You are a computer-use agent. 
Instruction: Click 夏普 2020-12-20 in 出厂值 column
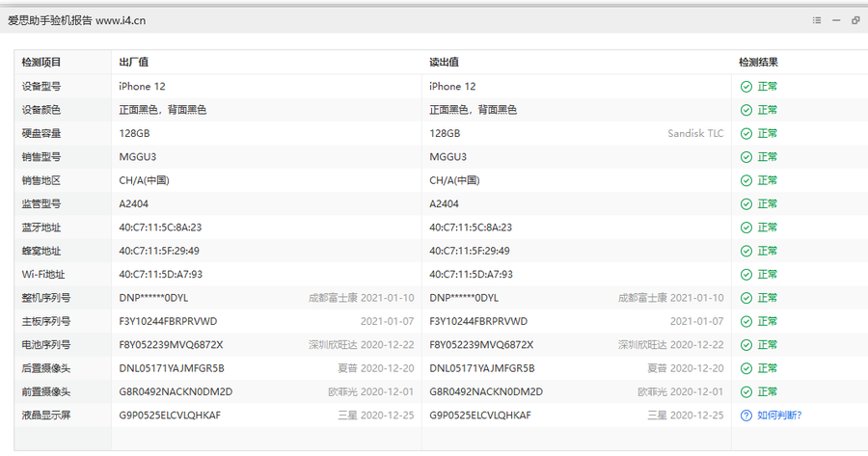(x=376, y=368)
